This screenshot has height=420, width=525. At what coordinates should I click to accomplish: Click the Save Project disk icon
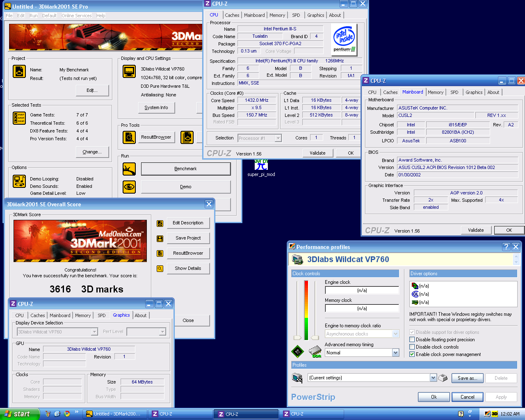(x=160, y=238)
